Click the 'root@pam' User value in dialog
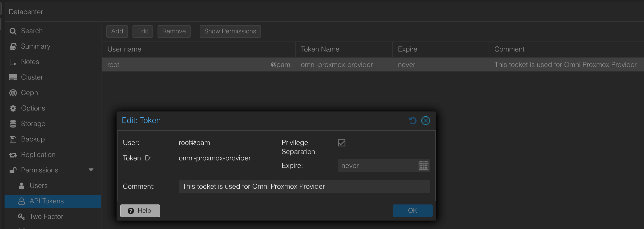The width and height of the screenshot is (644, 229). (x=194, y=143)
